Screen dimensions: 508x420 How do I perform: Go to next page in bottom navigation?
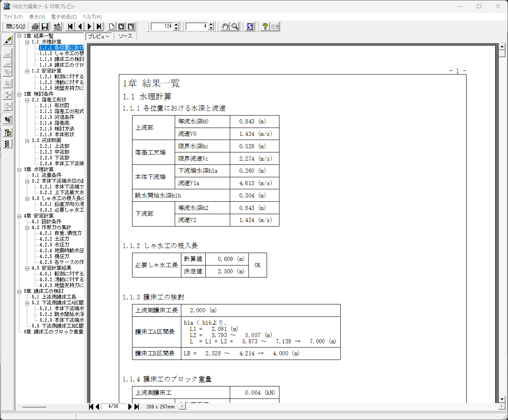tap(130, 407)
